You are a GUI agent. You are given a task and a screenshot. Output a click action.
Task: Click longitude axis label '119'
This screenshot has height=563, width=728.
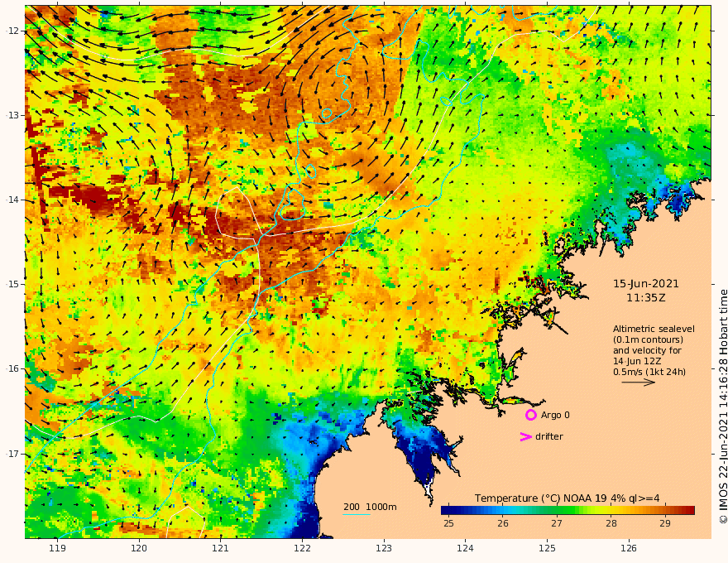(57, 549)
